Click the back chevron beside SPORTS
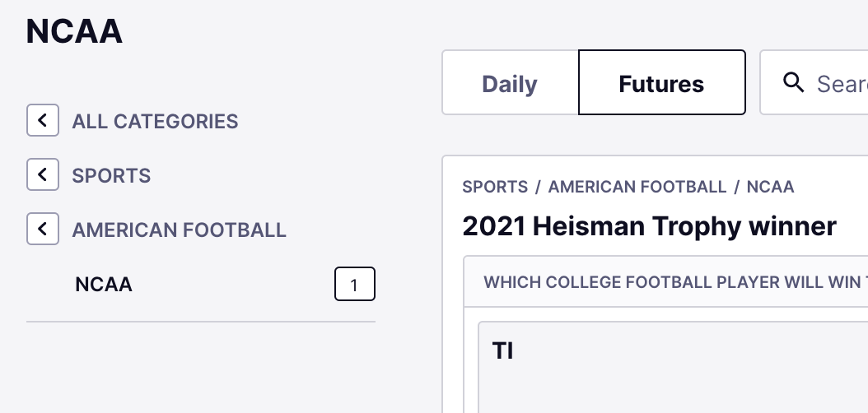The image size is (868, 413). click(x=42, y=175)
